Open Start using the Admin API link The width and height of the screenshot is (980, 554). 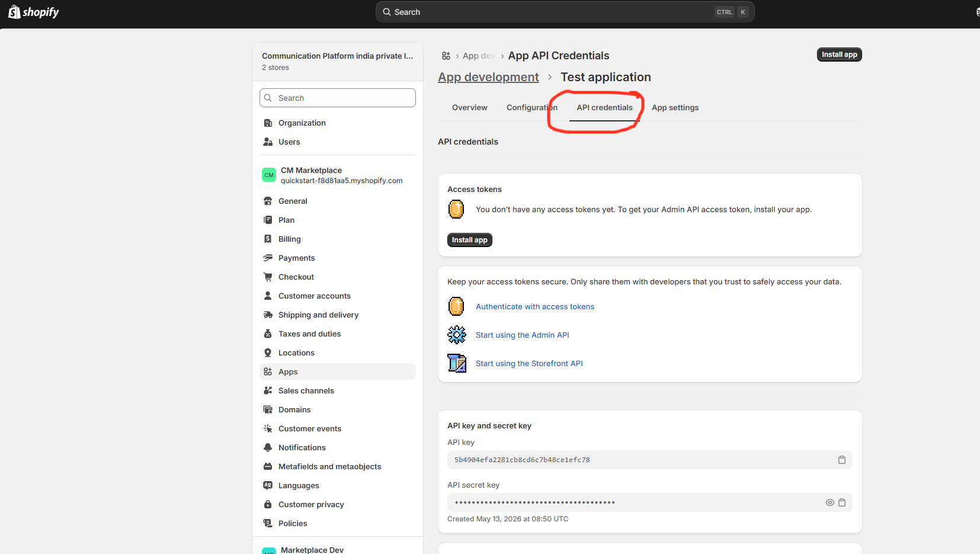[522, 335]
